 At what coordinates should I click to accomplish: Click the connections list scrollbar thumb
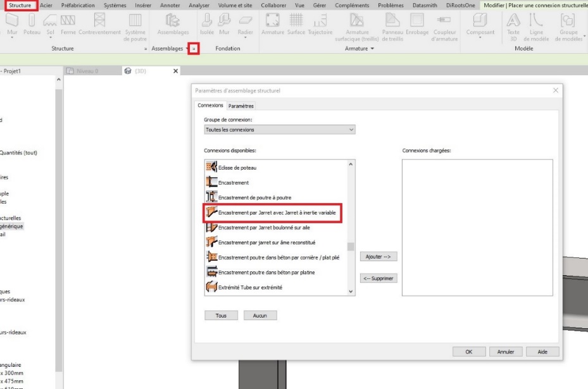coord(351,246)
